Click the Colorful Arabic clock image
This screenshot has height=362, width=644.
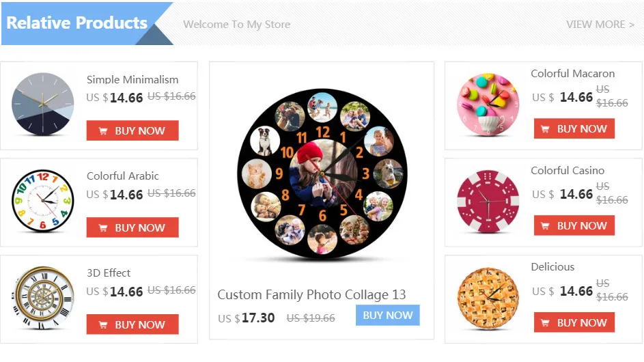[42, 201]
